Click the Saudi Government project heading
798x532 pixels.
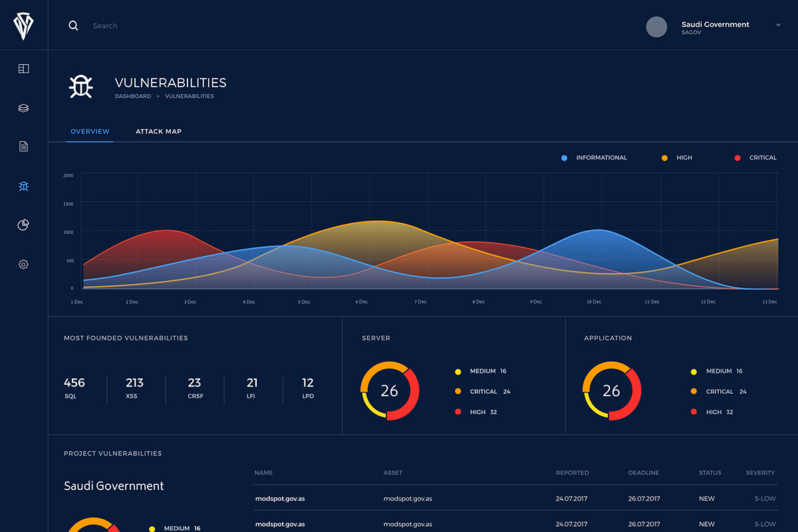click(114, 486)
